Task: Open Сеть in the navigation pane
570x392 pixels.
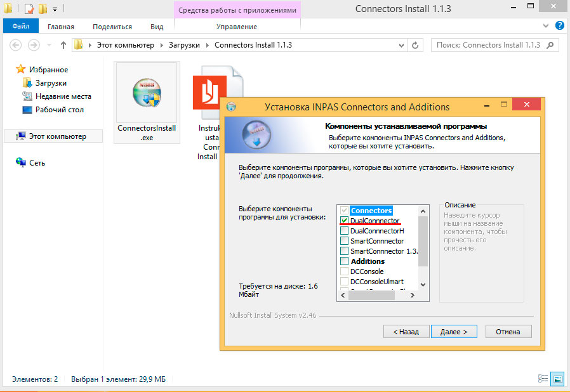Action: point(37,163)
